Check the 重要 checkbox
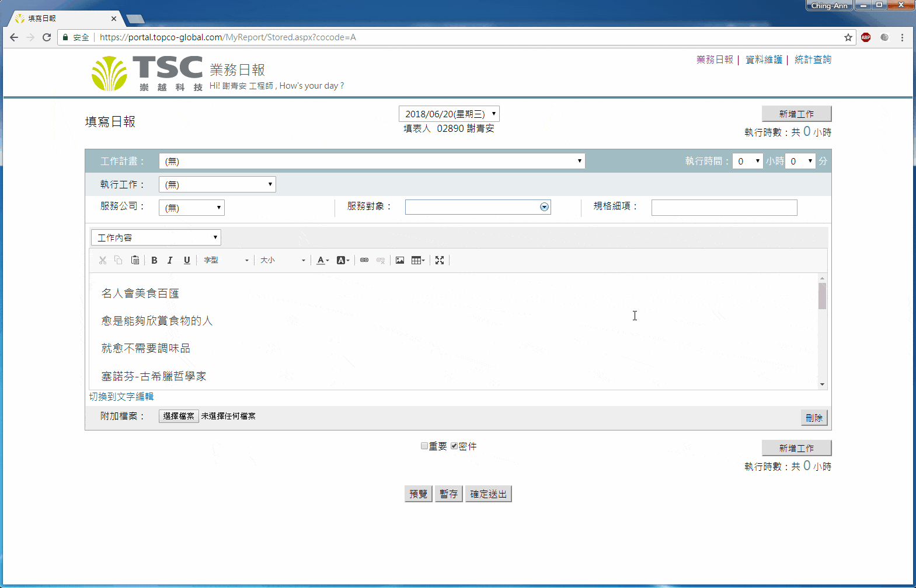Screen dimensions: 916x588 point(424,446)
